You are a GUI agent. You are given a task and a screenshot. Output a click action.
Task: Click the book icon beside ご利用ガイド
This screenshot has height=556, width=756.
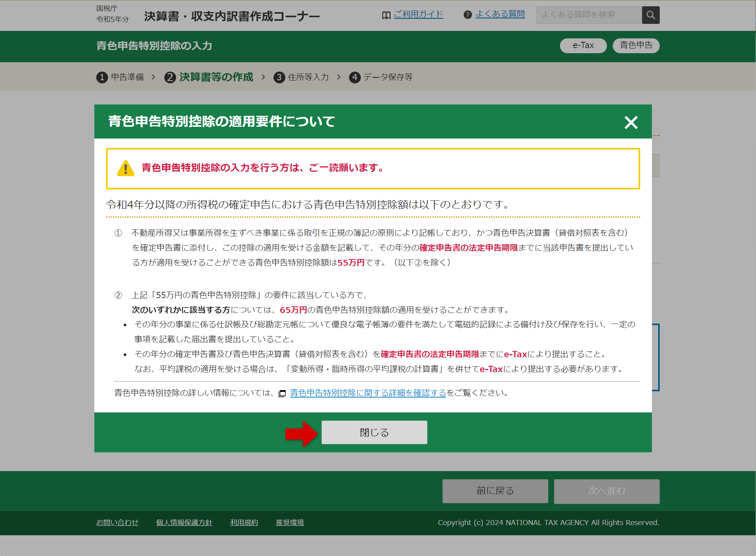[x=386, y=14]
